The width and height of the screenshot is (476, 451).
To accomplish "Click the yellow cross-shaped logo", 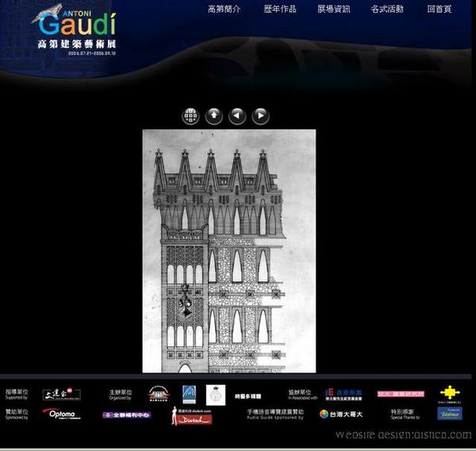I will pos(450,394).
